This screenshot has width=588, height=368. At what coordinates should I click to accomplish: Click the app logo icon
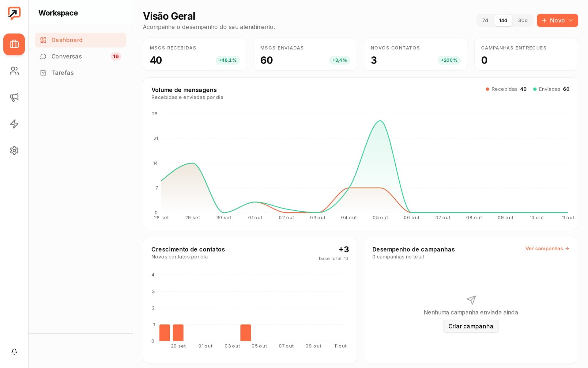(14, 13)
